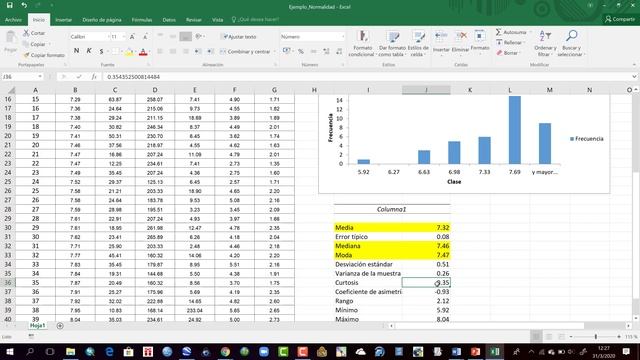
Task: Click the name box showing J36
Action: point(20,77)
